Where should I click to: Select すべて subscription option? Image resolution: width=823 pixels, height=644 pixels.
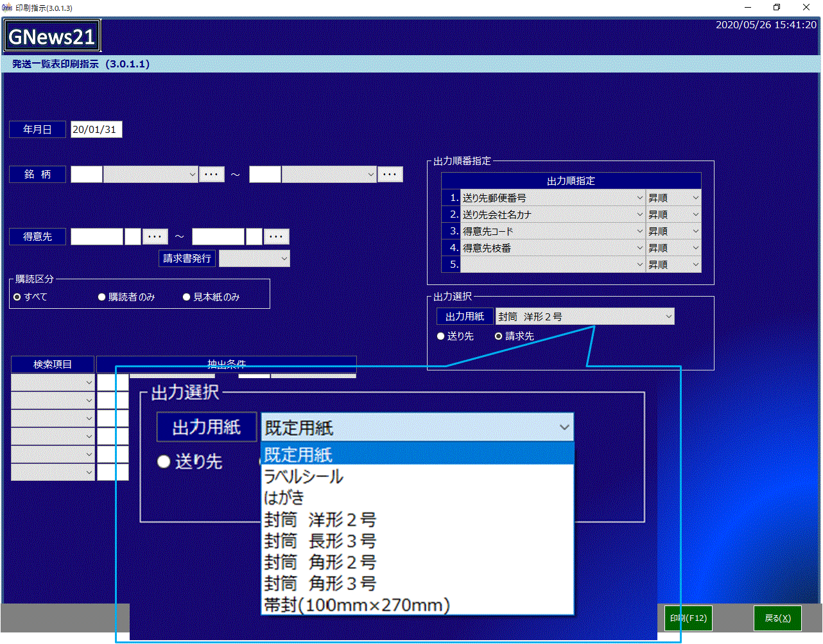[x=17, y=297]
